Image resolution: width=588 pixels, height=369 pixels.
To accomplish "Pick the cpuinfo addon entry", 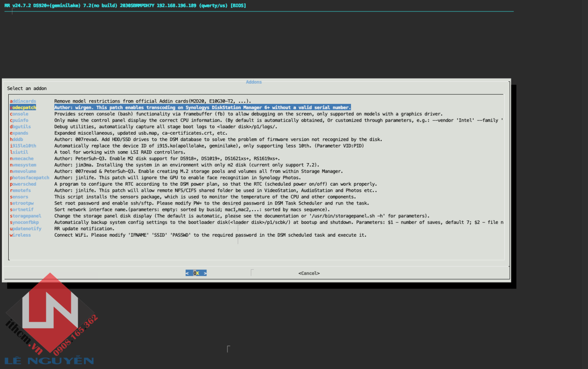I will point(19,120).
